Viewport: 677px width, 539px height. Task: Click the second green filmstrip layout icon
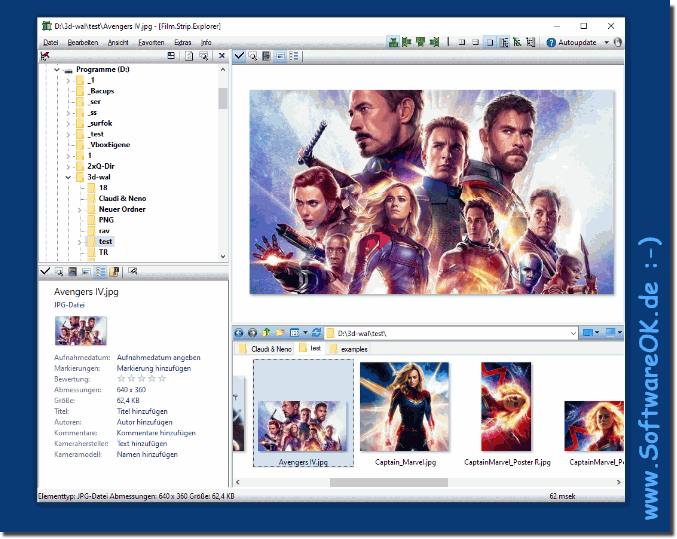(x=407, y=42)
